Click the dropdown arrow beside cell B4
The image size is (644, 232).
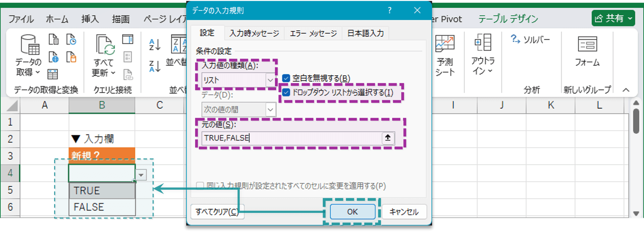141,175
